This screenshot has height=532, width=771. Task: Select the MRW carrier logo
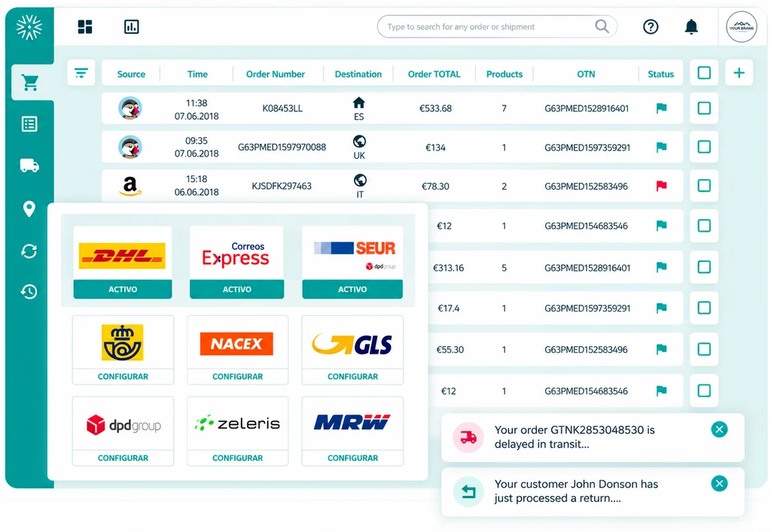click(352, 422)
